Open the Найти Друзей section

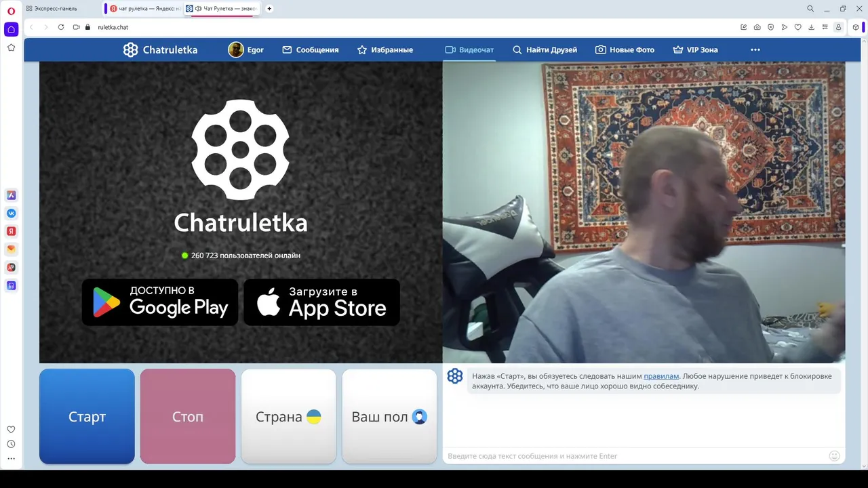click(545, 49)
